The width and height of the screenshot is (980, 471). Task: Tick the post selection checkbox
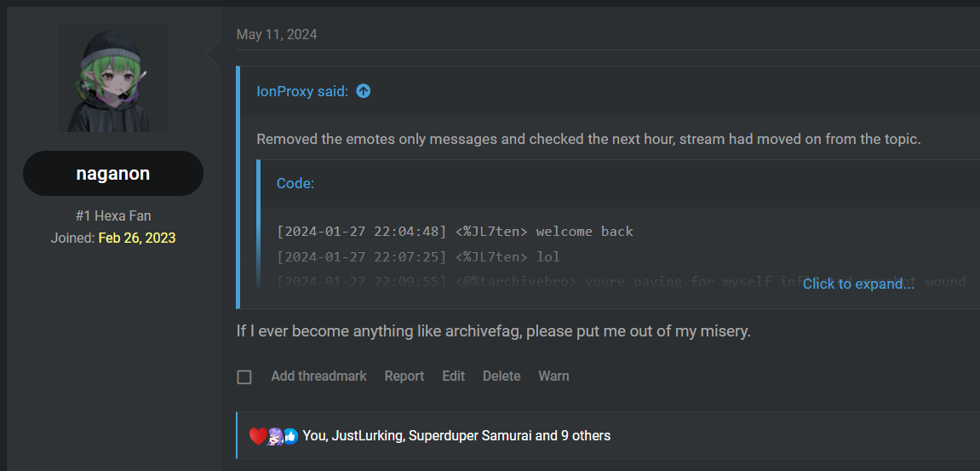click(244, 377)
